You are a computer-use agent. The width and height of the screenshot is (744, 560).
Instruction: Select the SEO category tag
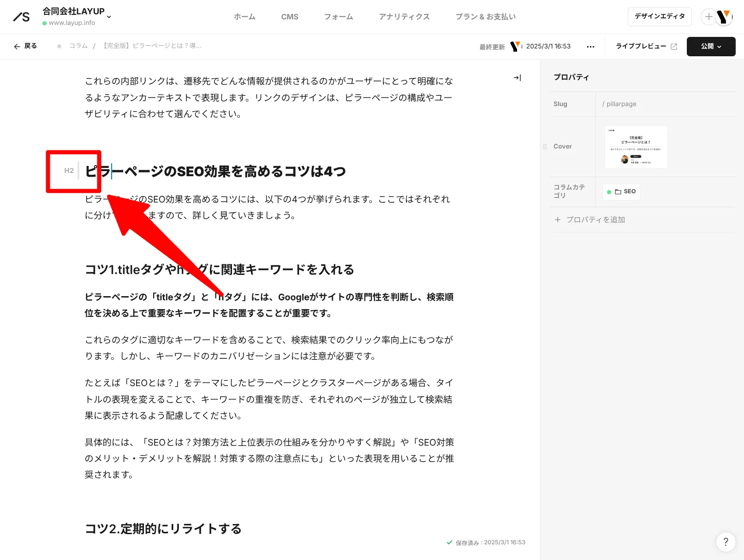(621, 192)
